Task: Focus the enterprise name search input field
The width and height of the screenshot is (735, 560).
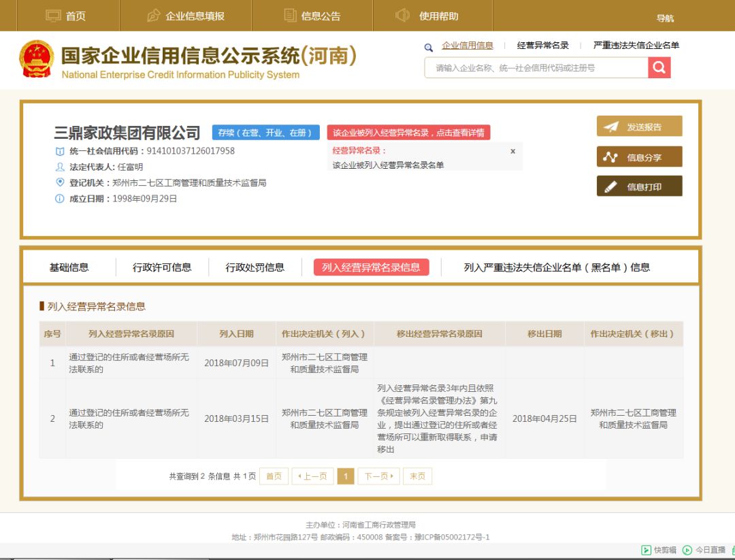Action: click(536, 67)
